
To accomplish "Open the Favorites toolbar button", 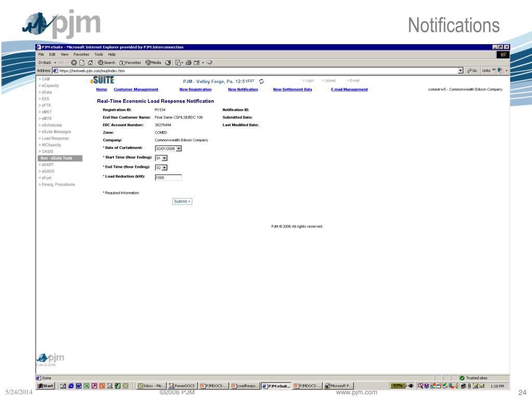I will click(x=130, y=62).
